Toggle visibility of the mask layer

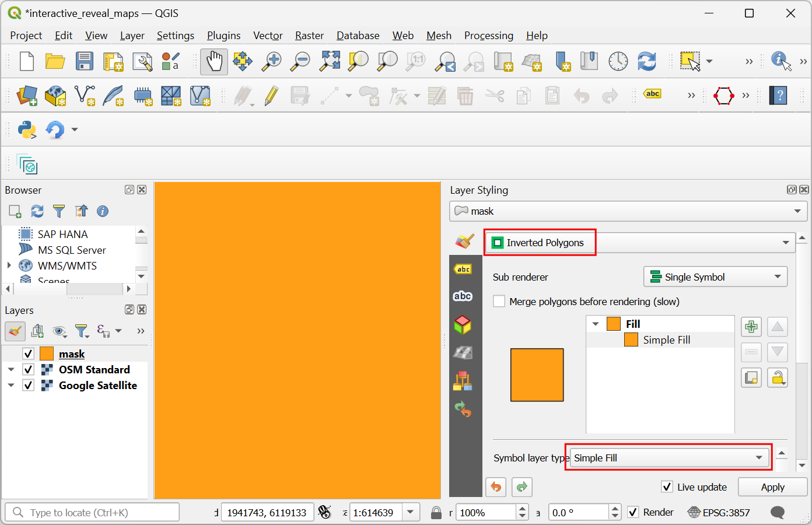[28, 354]
